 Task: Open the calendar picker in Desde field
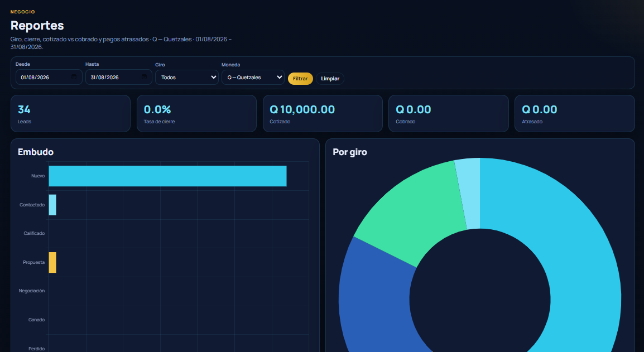[x=74, y=77]
